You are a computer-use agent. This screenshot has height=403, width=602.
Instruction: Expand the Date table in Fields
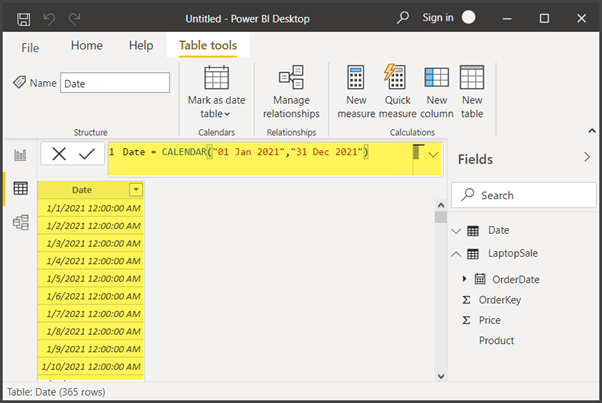456,231
